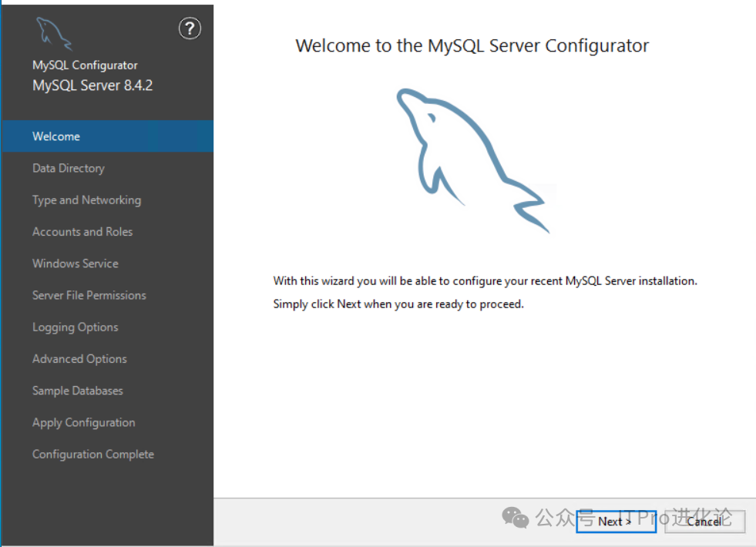The image size is (756, 547).
Task: Open the Type and Networking step
Action: [87, 200]
